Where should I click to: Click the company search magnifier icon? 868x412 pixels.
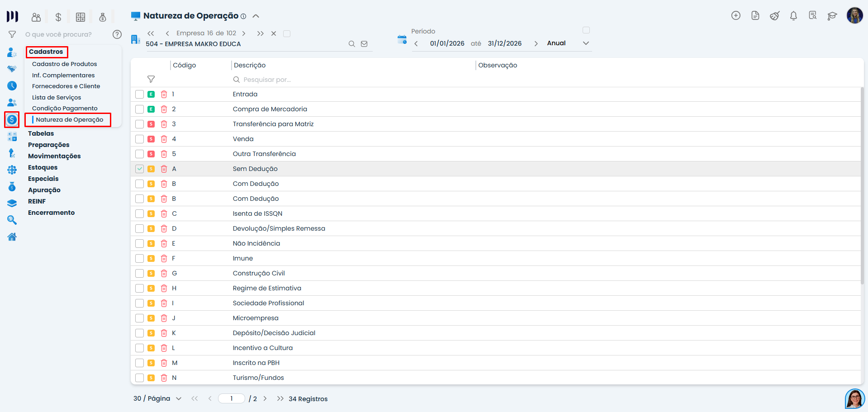pos(351,44)
